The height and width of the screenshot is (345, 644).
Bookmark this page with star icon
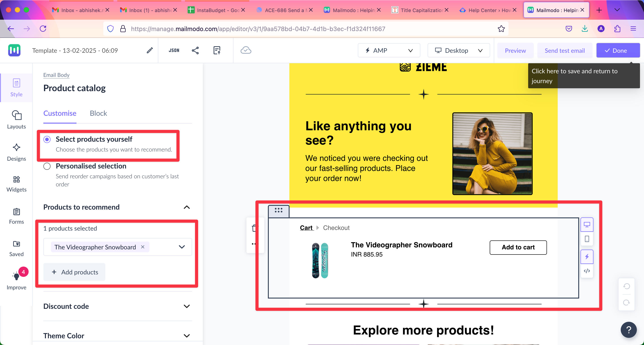point(501,29)
